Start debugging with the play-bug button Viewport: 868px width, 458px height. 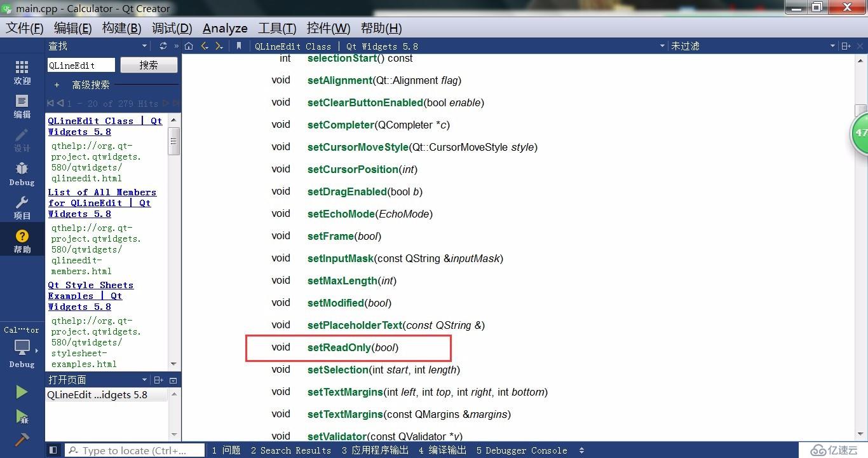(x=22, y=416)
